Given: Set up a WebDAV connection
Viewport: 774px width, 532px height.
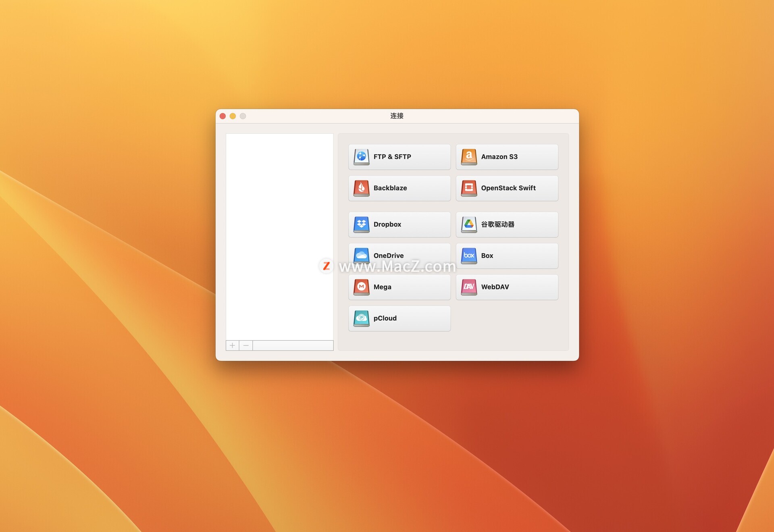Looking at the screenshot, I should tap(507, 287).
